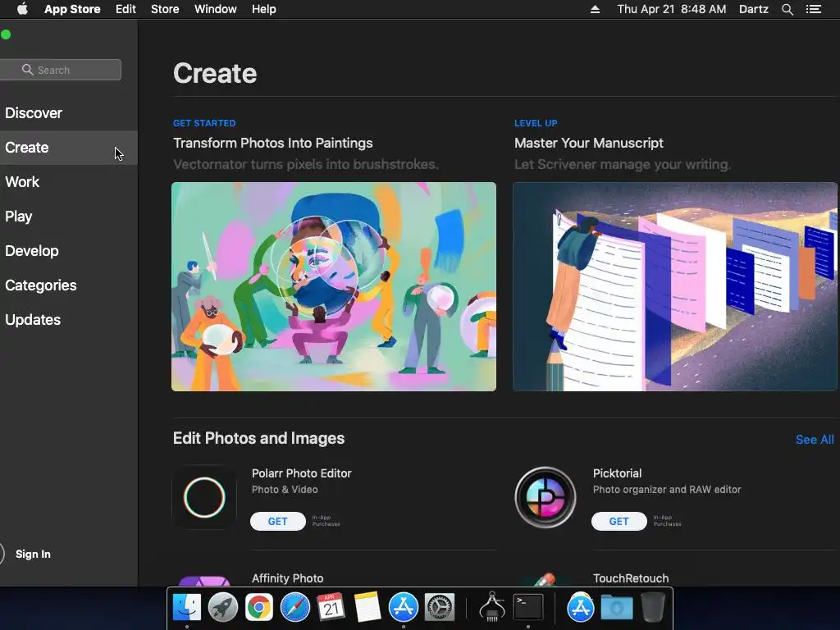Click See All for Edit Photos and Images
The height and width of the screenshot is (630, 840).
(x=815, y=440)
